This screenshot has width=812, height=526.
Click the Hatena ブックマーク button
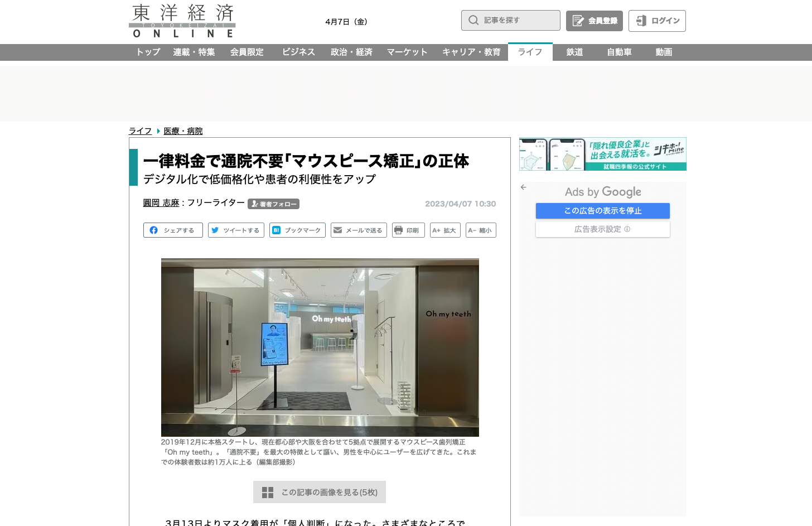click(x=298, y=230)
